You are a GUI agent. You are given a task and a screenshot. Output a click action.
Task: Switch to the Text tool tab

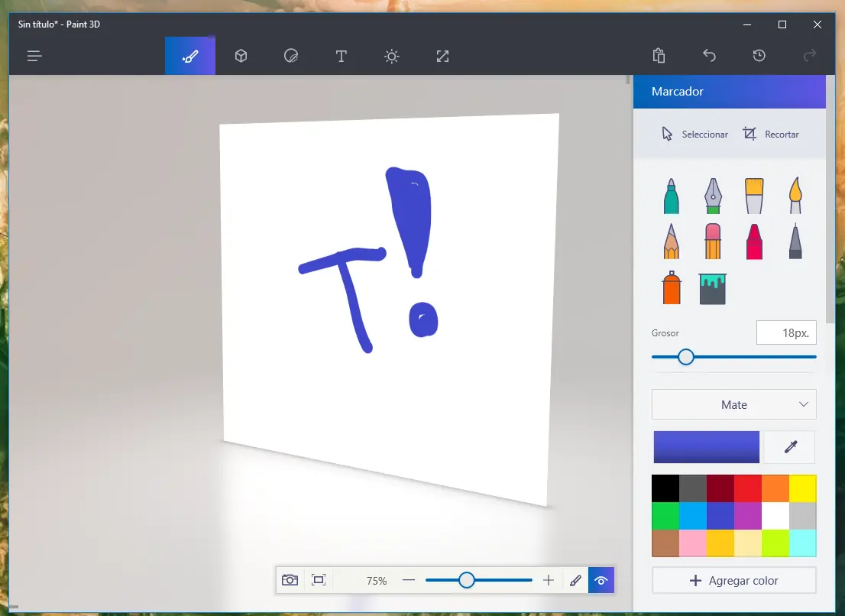[341, 56]
